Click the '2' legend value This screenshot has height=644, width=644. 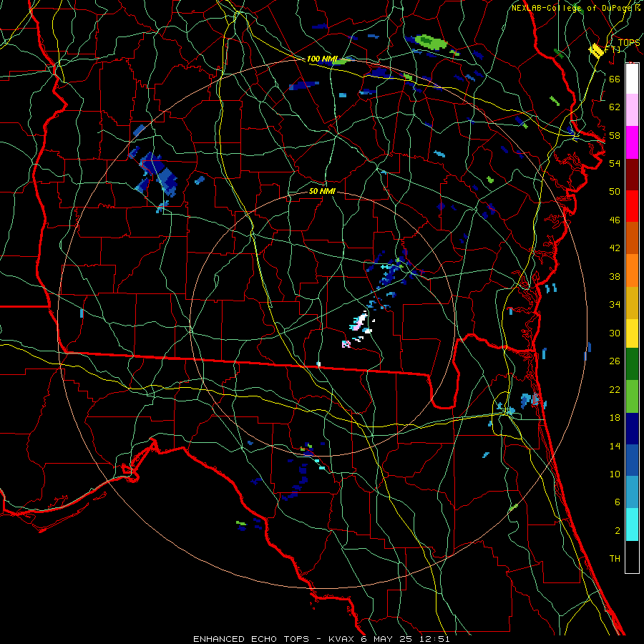617,530
